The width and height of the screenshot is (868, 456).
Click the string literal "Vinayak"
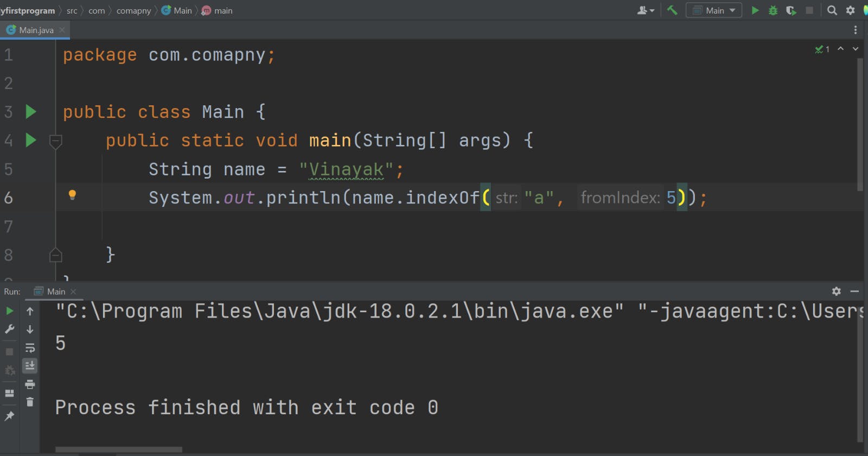(347, 169)
